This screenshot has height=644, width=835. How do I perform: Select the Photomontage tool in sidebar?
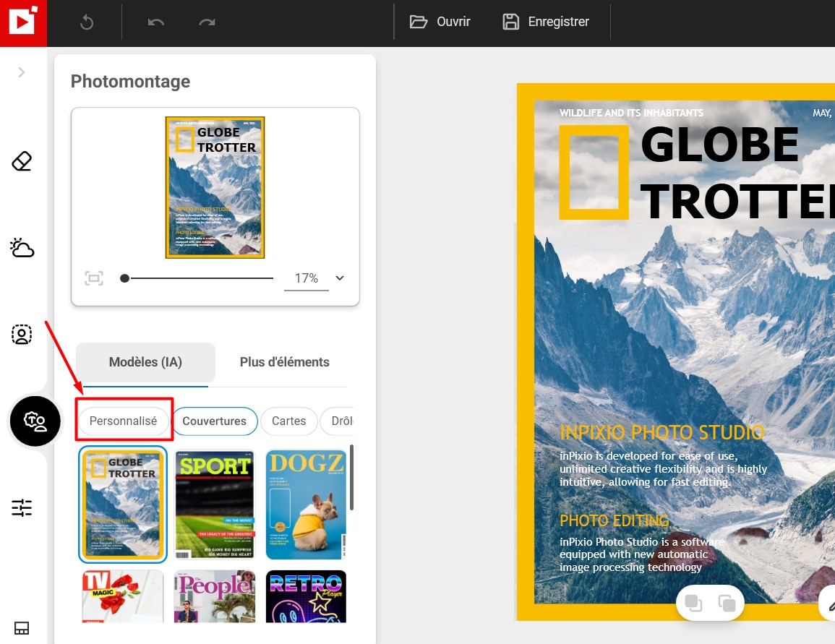pyautogui.click(x=35, y=421)
